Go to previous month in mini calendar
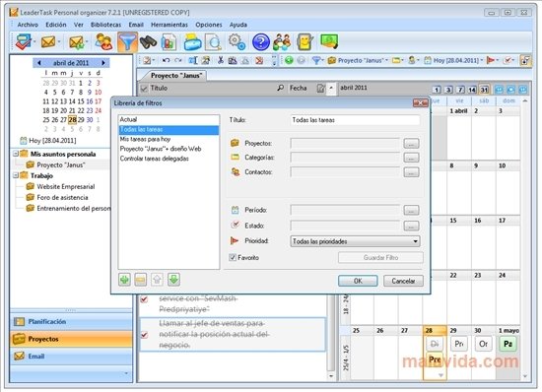542x392 pixels. (39, 63)
